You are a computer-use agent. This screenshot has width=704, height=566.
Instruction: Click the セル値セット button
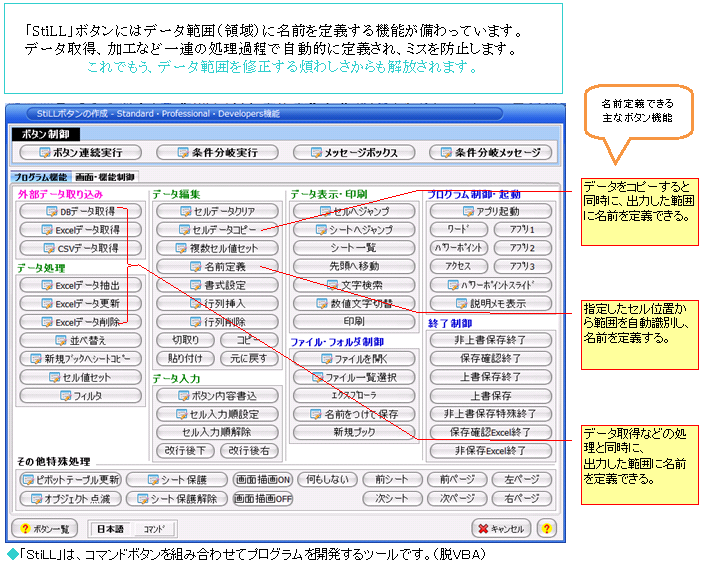click(80, 377)
